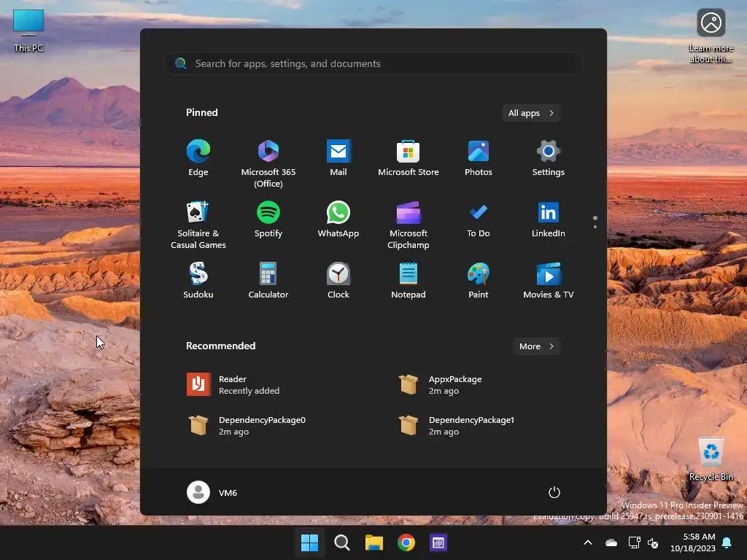Launch Microsoft Clipchamp
The image size is (747, 560).
(409, 225)
